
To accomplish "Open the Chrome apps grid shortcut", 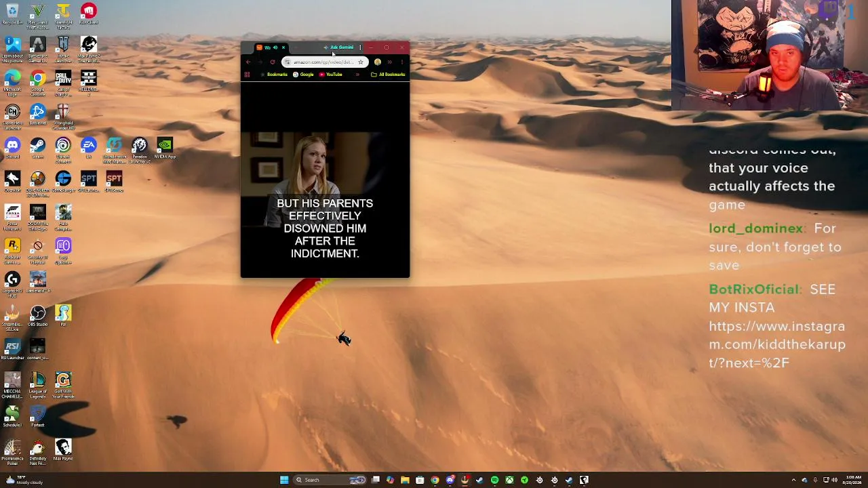I will [x=247, y=75].
